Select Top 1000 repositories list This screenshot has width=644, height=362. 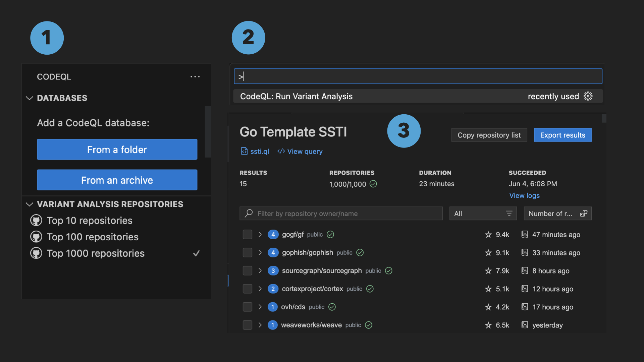pyautogui.click(x=96, y=253)
